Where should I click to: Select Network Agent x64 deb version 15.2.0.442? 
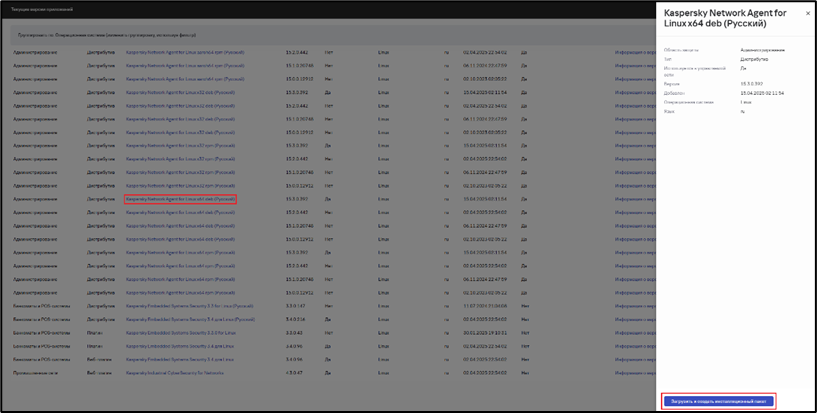point(180,212)
